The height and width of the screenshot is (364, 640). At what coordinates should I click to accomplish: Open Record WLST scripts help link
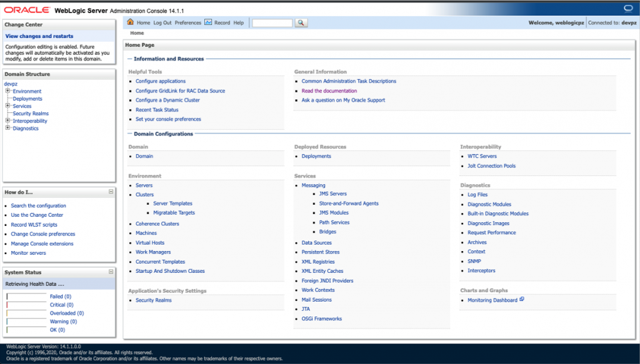tap(34, 225)
